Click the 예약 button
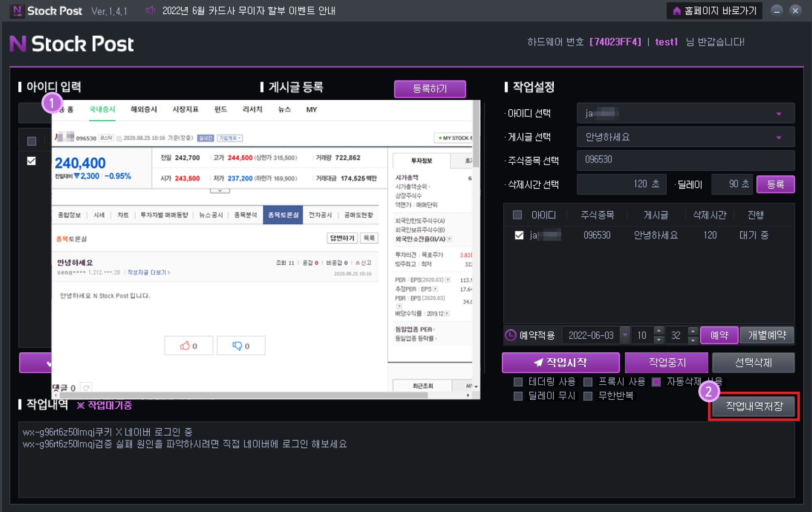Screen dimensions: 812x512 (x=719, y=335)
